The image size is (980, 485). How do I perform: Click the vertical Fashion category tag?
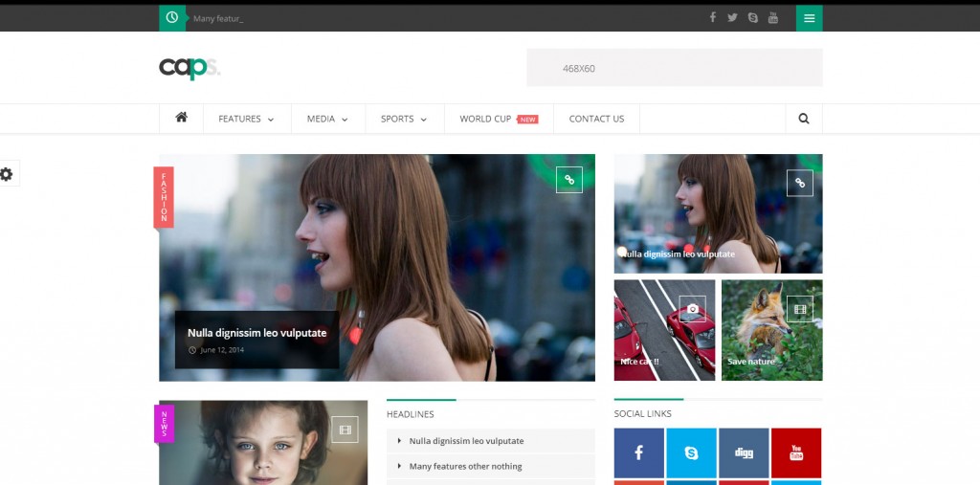click(164, 197)
